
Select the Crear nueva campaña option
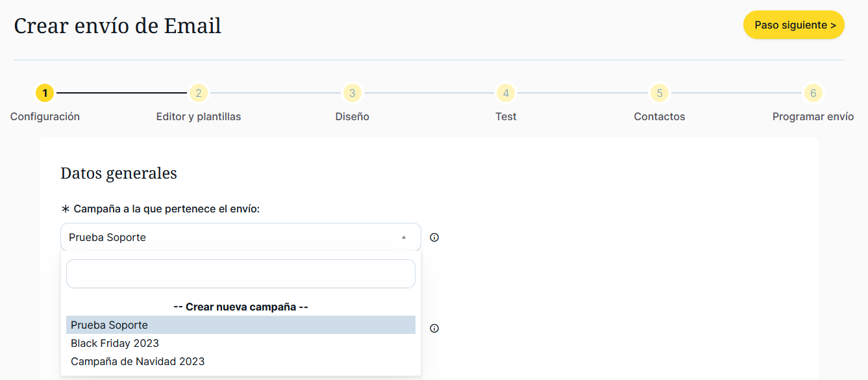[x=240, y=307]
